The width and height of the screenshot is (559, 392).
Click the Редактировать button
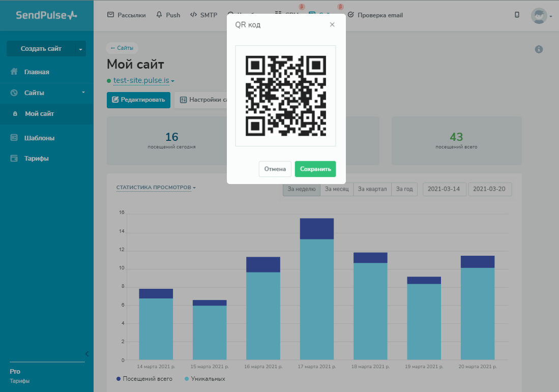pyautogui.click(x=138, y=100)
